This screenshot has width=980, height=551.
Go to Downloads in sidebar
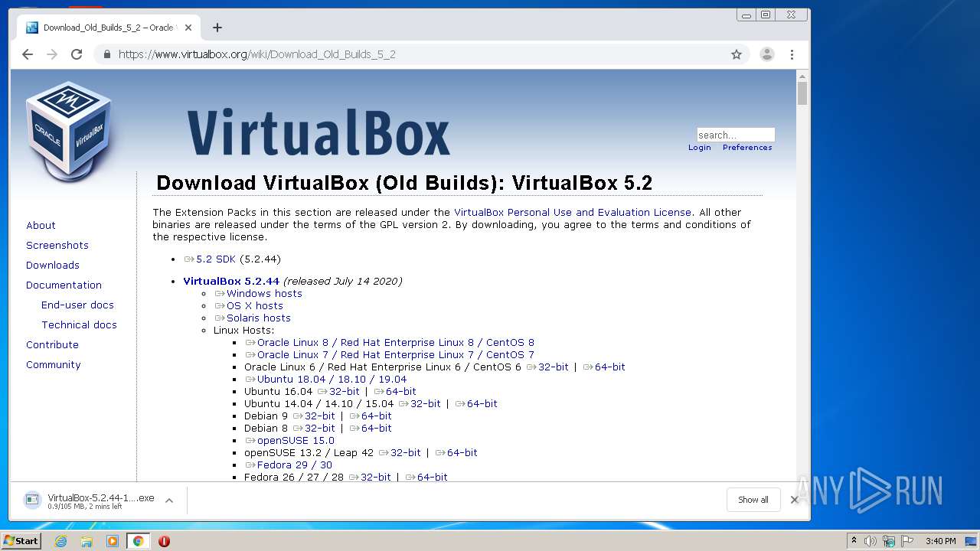(x=53, y=265)
